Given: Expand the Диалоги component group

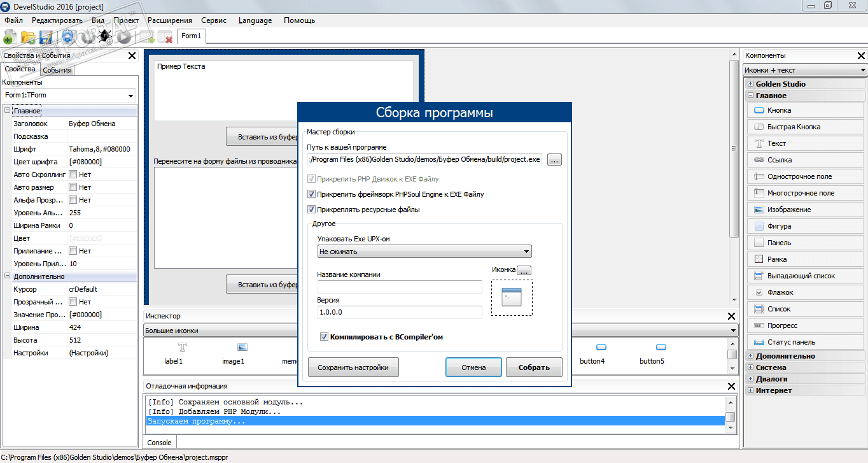Looking at the screenshot, I should coord(751,379).
